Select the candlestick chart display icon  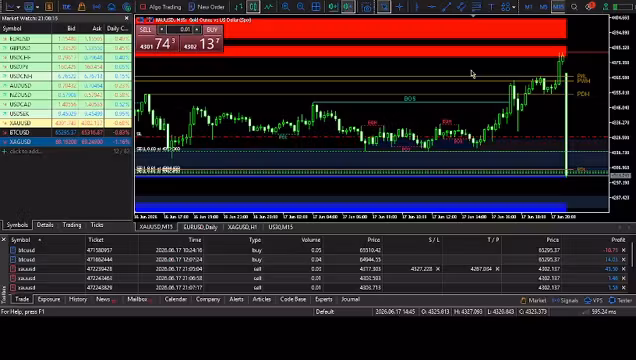coord(253,7)
